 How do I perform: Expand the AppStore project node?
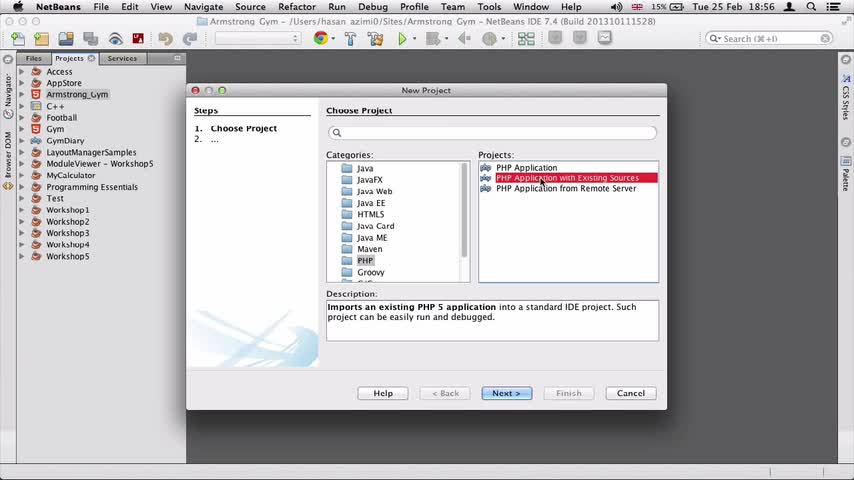[22, 83]
